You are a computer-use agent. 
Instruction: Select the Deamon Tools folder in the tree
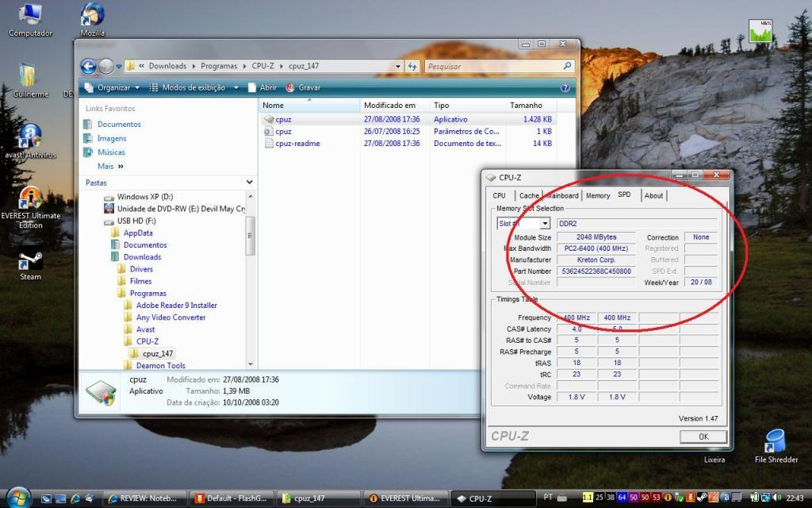(155, 365)
